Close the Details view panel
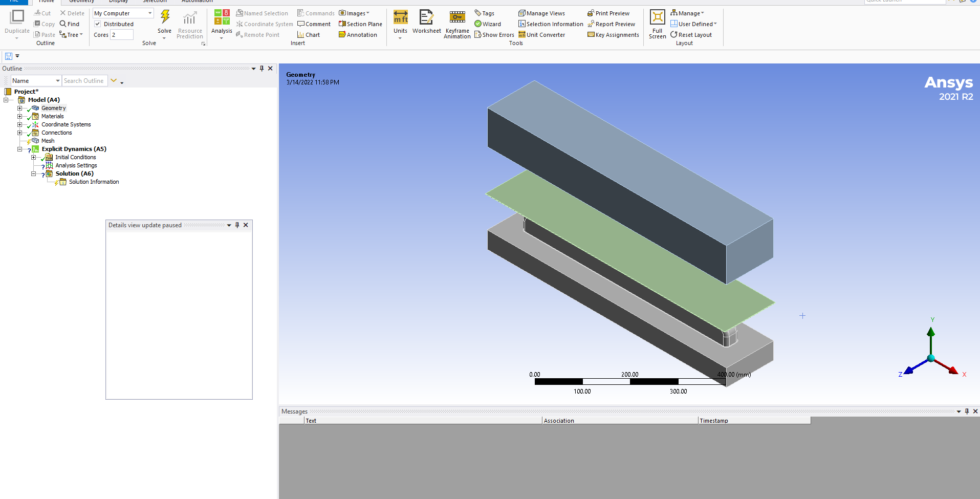The width and height of the screenshot is (980, 499). click(246, 225)
